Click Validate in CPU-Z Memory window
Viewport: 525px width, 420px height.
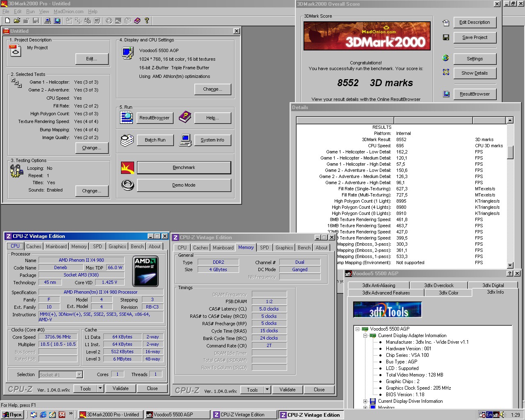pos(288,390)
